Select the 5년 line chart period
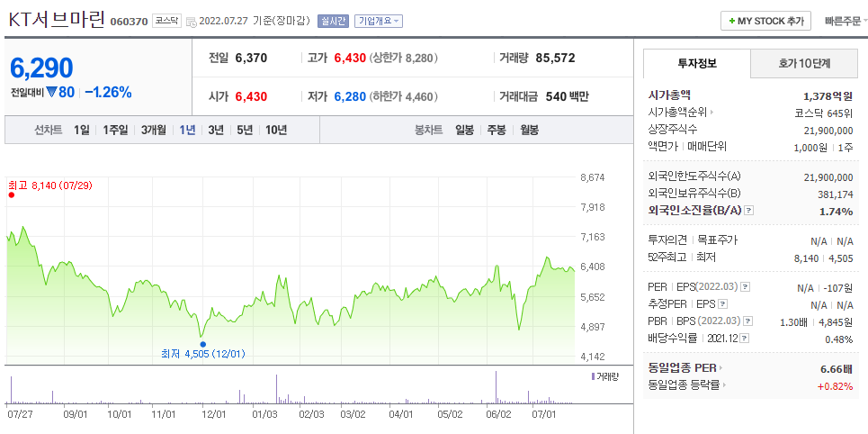 point(244,131)
